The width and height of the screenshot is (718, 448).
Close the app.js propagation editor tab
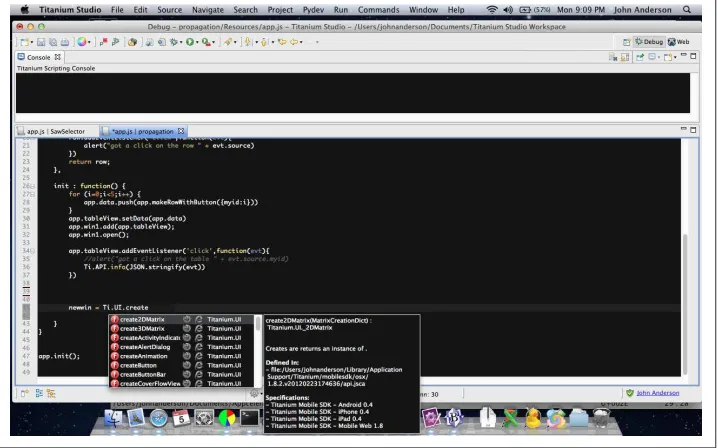point(181,131)
